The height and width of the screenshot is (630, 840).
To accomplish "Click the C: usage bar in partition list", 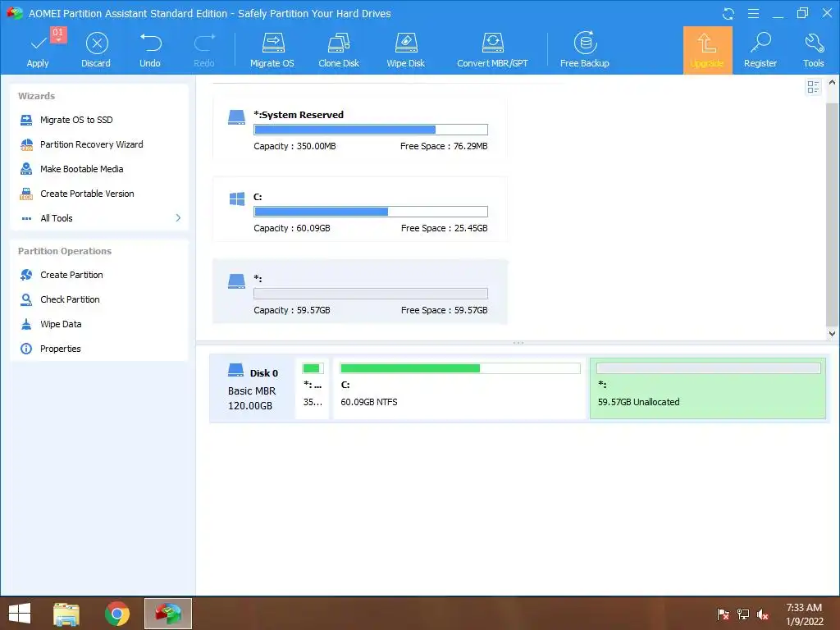I will coord(371,212).
